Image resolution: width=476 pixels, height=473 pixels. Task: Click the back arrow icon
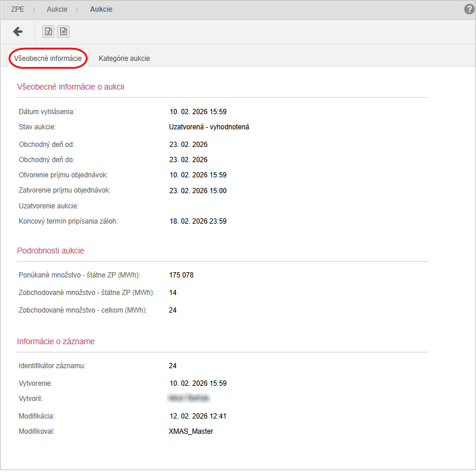pyautogui.click(x=18, y=32)
